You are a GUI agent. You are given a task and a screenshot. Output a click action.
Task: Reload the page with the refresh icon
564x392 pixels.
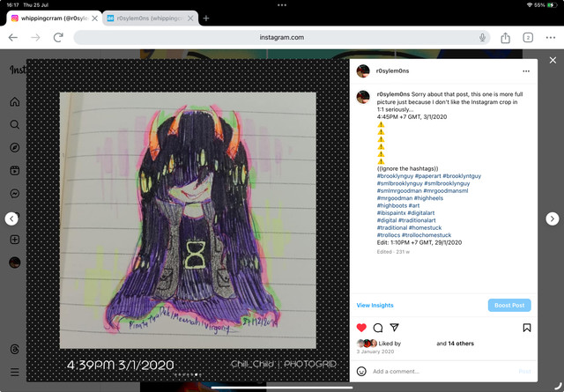click(x=58, y=37)
